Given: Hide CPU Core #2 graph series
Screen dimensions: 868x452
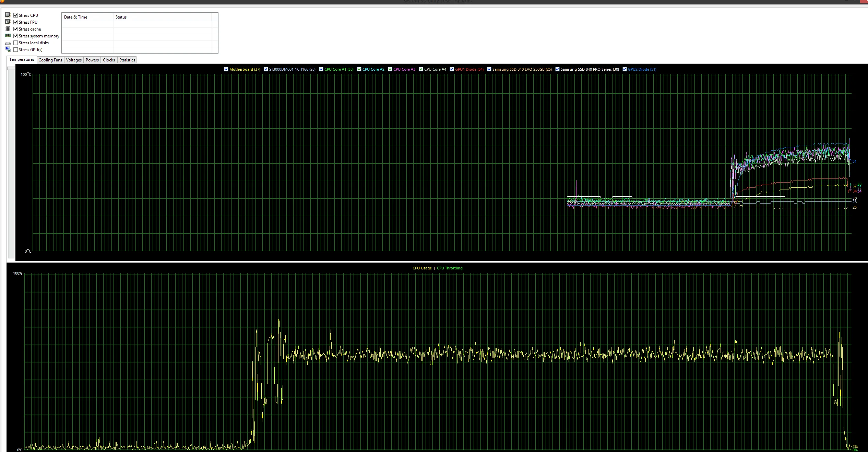Looking at the screenshot, I should [359, 69].
